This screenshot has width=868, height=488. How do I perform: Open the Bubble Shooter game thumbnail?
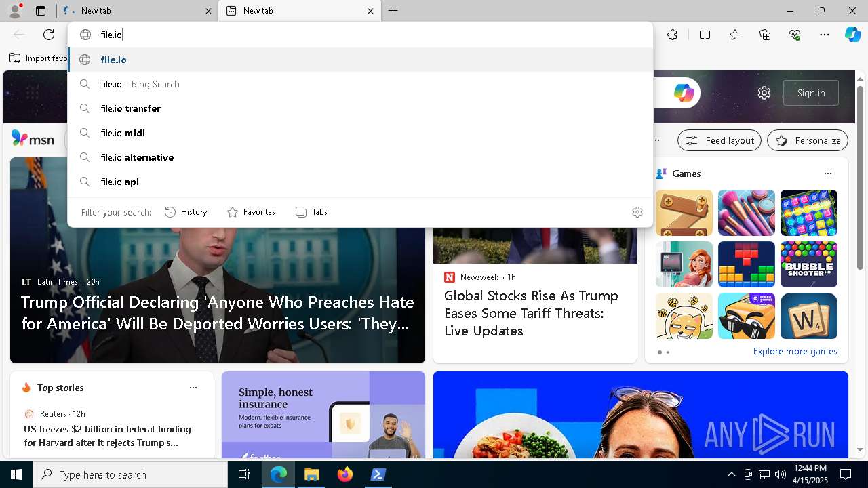(808, 264)
